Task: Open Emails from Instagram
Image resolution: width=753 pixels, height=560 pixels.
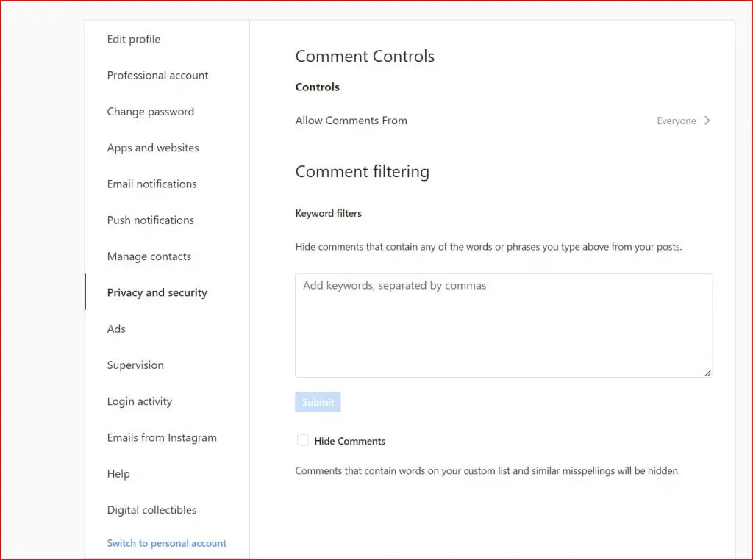Action: pos(162,438)
